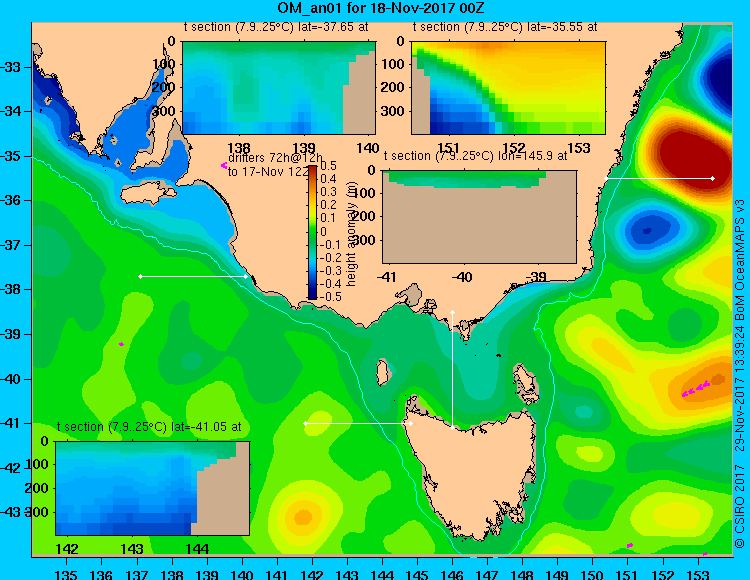Click the magenta drifter marker near longitude 151 at the bottom

click(630, 545)
